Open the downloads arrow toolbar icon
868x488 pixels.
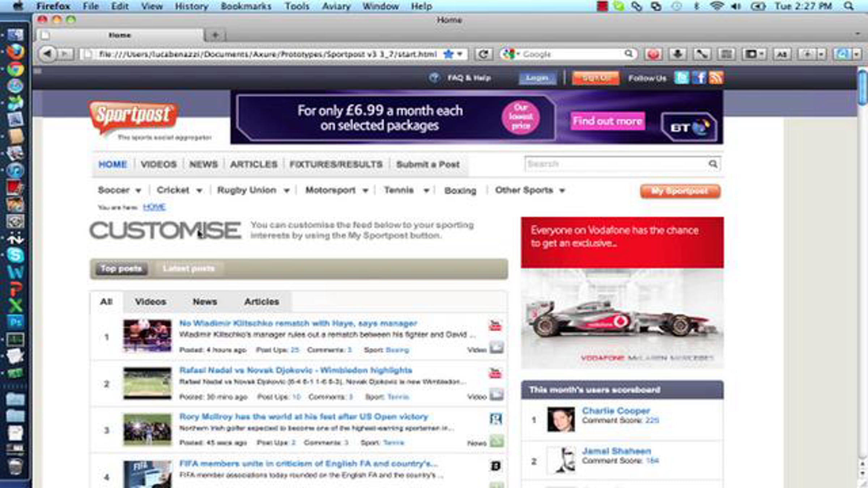(677, 54)
